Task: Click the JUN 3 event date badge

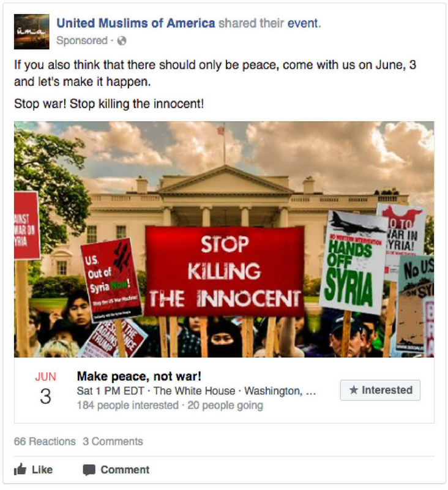Action: pos(45,388)
